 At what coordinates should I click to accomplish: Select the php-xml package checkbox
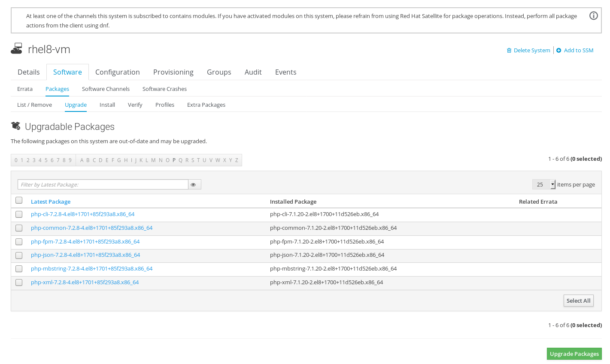(x=19, y=283)
